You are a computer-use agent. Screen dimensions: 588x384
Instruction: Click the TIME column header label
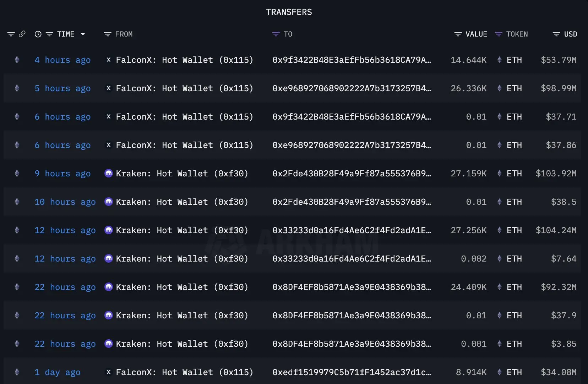click(x=66, y=34)
